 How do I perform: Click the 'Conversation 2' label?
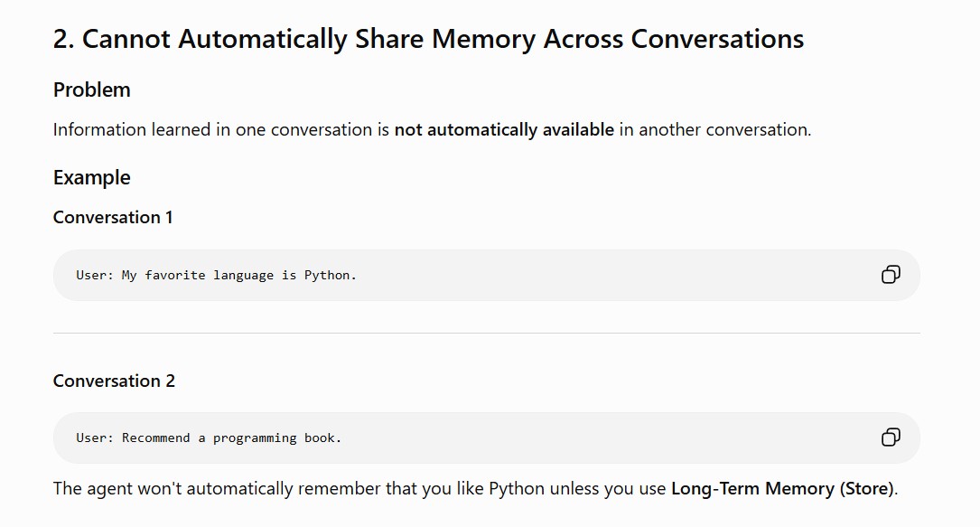pyautogui.click(x=114, y=381)
